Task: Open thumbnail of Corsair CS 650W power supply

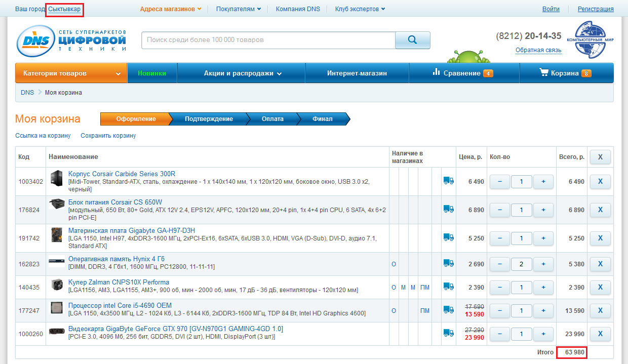Action: click(x=56, y=205)
